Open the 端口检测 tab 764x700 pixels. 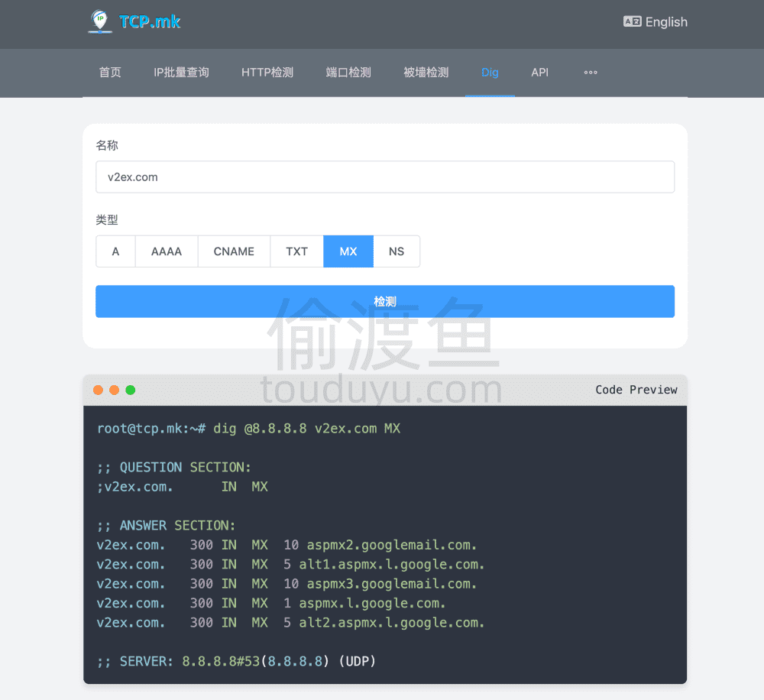coord(348,73)
